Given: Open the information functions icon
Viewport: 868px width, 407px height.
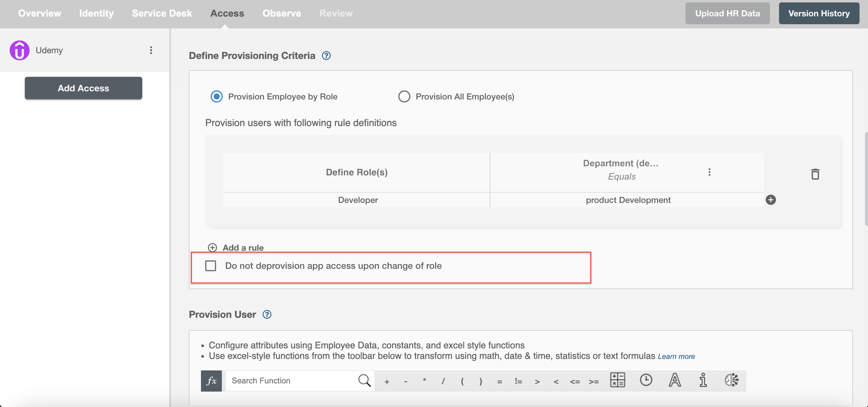Looking at the screenshot, I should click(703, 380).
